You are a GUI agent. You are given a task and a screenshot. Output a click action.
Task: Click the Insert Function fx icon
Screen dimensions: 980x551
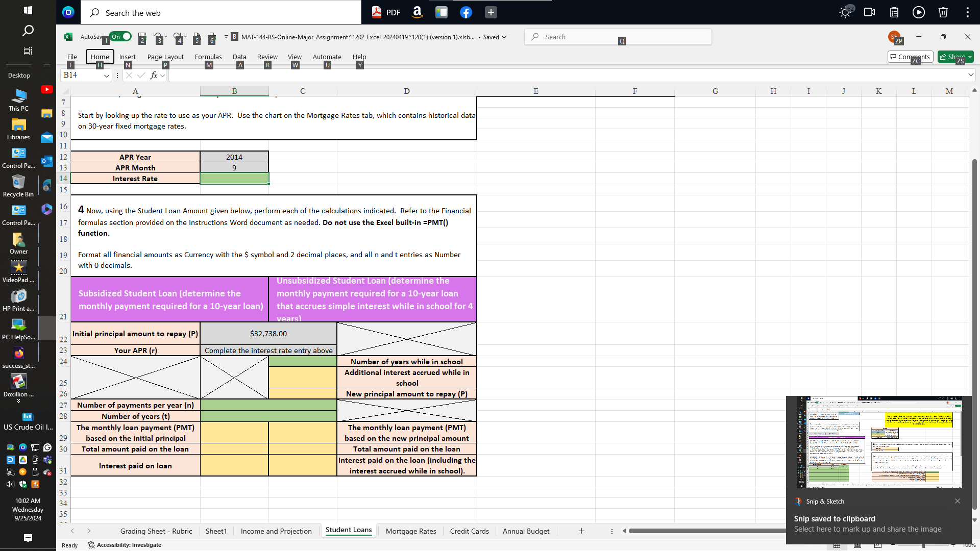pyautogui.click(x=154, y=76)
